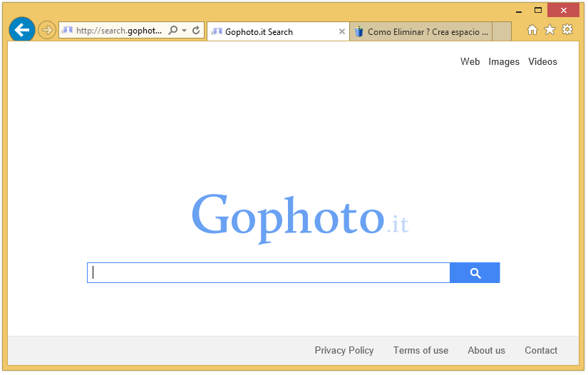Open Favorites star icon
The height and width of the screenshot is (375, 588).
coord(550,30)
